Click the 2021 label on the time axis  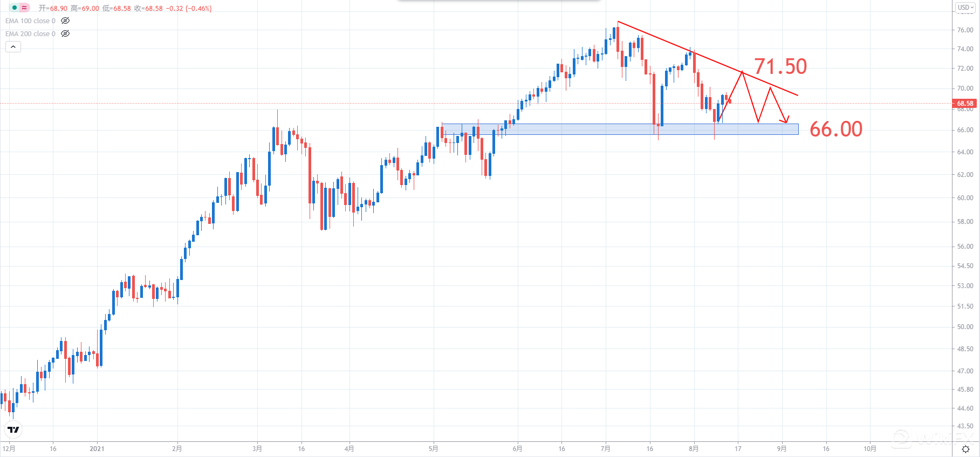point(97,448)
